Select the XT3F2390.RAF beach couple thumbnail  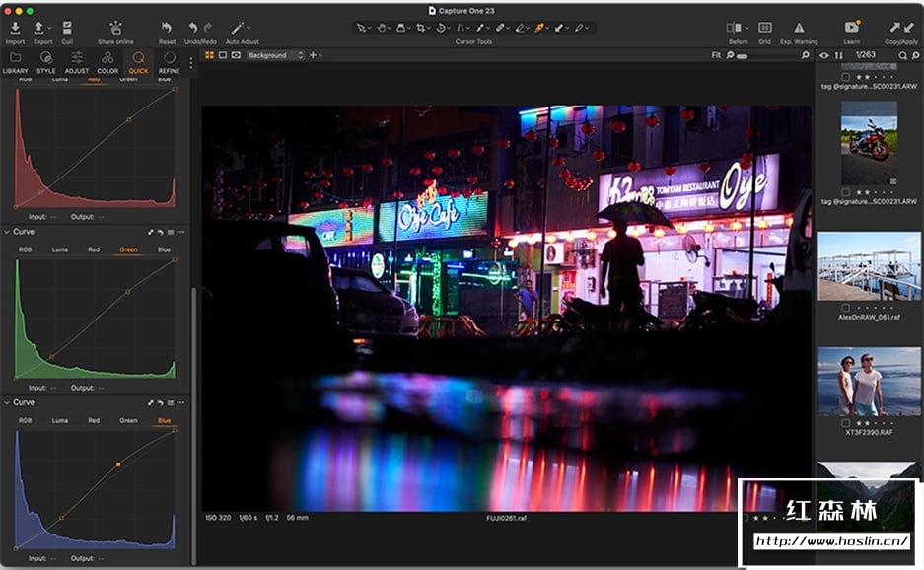pyautogui.click(x=869, y=382)
